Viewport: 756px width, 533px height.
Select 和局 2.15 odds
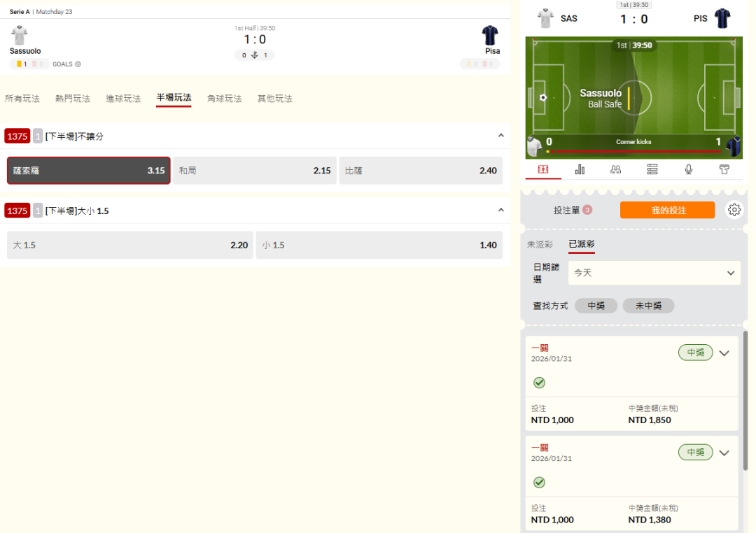(x=255, y=171)
